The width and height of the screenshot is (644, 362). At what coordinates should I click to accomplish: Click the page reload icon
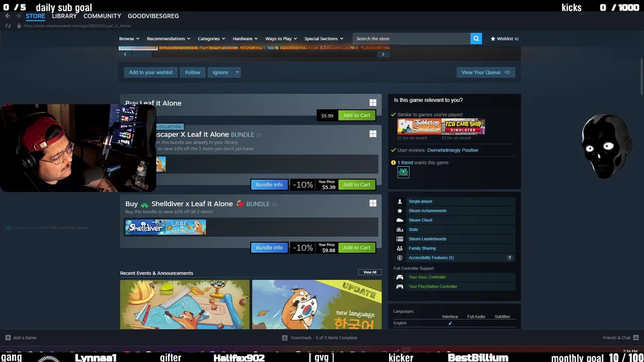[8, 26]
